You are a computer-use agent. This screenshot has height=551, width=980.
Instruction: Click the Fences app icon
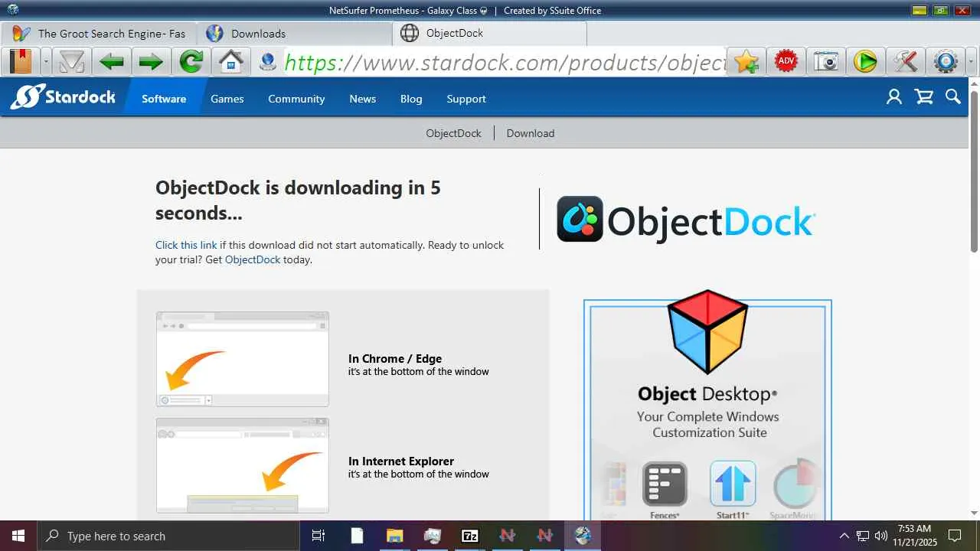click(x=665, y=484)
